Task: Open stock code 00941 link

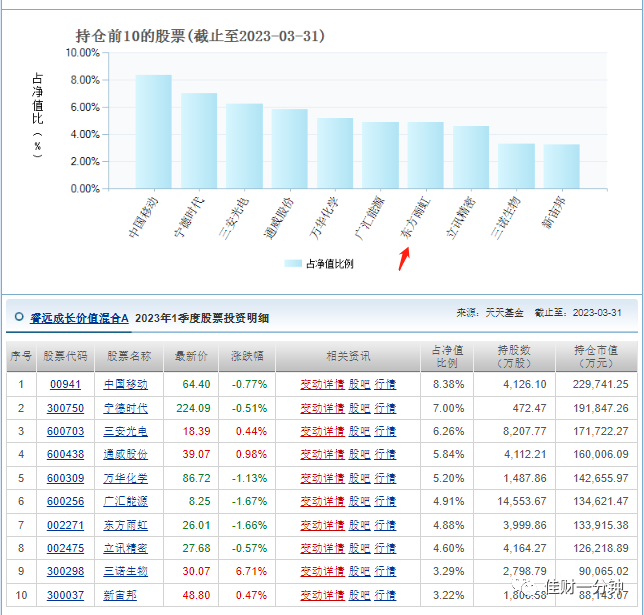Action: [x=65, y=385]
